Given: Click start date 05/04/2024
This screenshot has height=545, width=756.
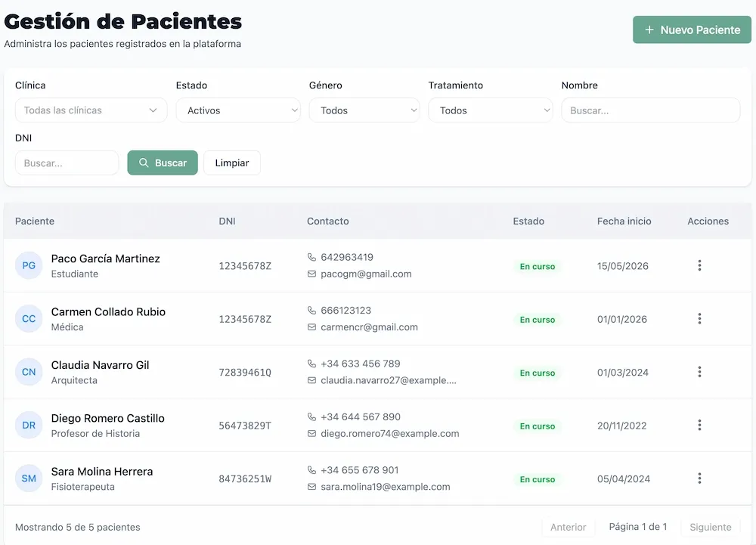Looking at the screenshot, I should click(x=624, y=479).
